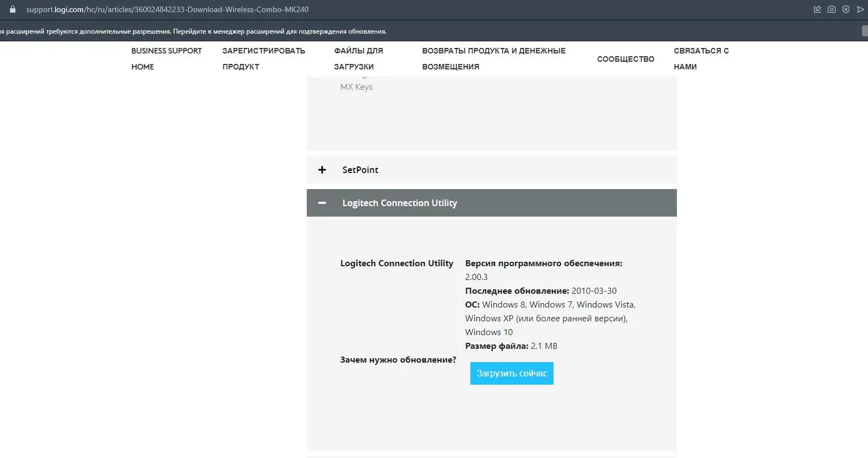Click the extensions permissions notification text
This screenshot has width=868, height=458.
click(x=193, y=31)
